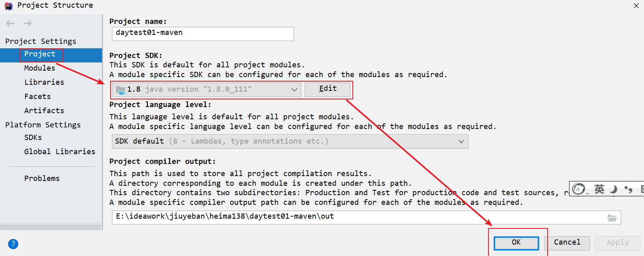Select SDKs under Platform Settings

33,138
